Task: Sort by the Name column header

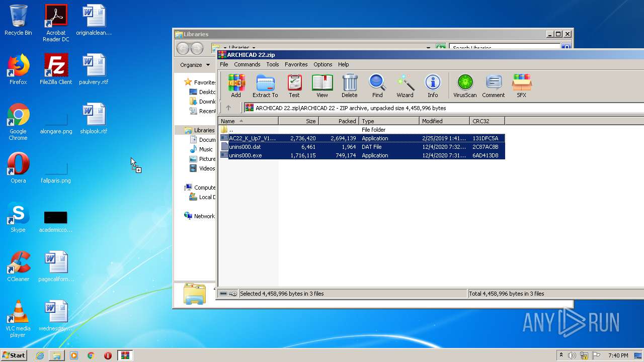Action: (x=249, y=121)
